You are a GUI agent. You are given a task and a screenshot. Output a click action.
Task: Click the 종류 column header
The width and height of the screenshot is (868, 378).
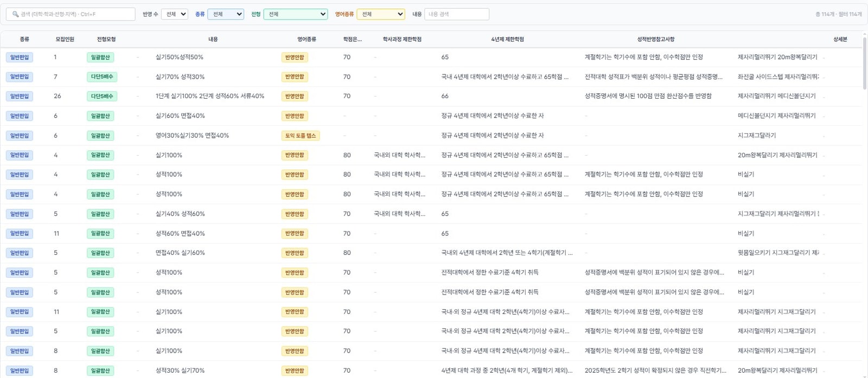(x=24, y=40)
